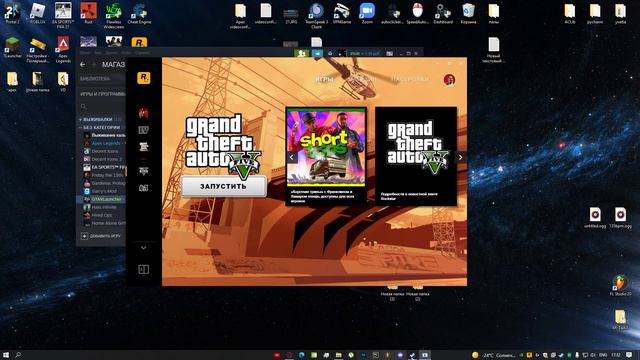Screen dimensions: 640x360
Task: Select Apex Legends in Steam library list
Action: pyautogui.click(x=104, y=143)
